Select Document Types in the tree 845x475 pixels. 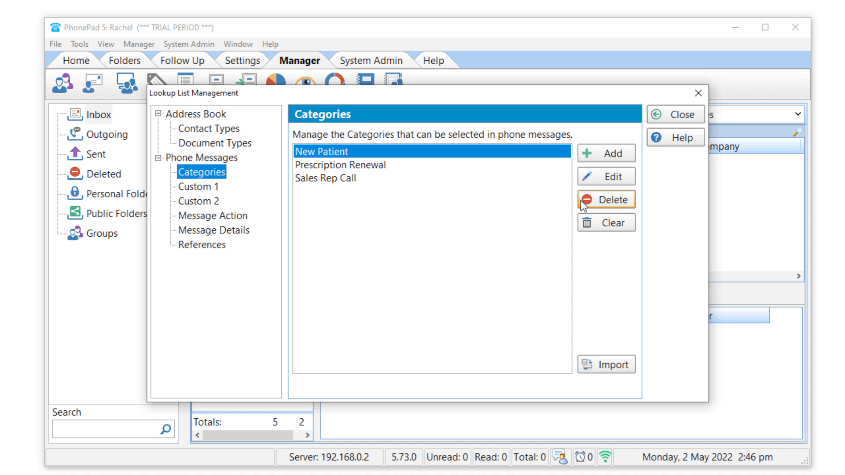[x=214, y=143]
